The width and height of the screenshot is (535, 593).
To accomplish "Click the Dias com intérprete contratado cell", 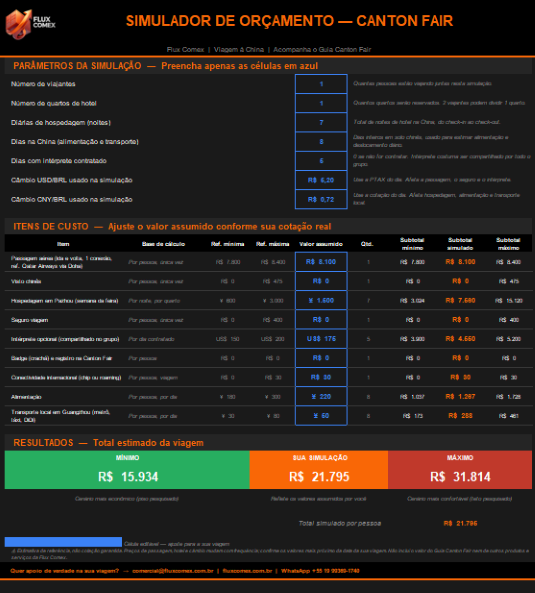I will point(321,161).
